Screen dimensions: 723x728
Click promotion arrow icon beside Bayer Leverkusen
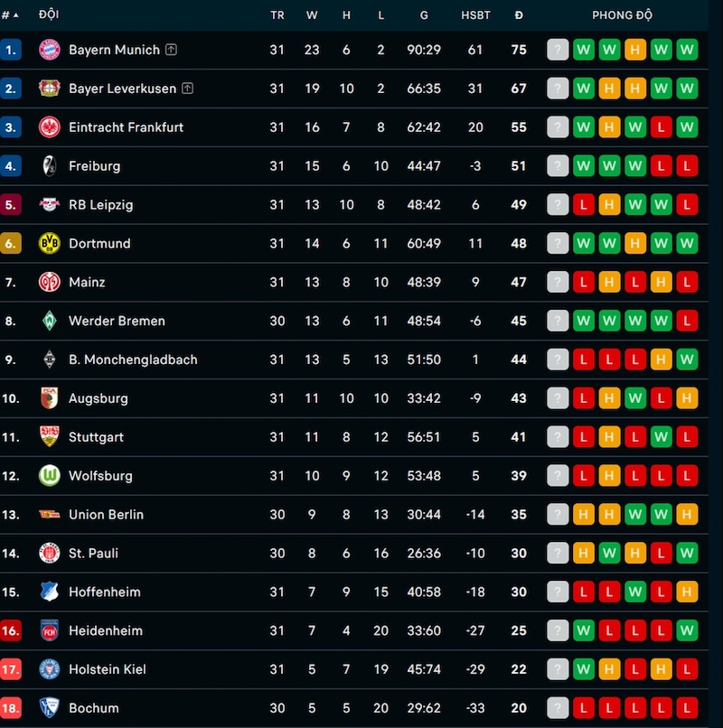187,88
